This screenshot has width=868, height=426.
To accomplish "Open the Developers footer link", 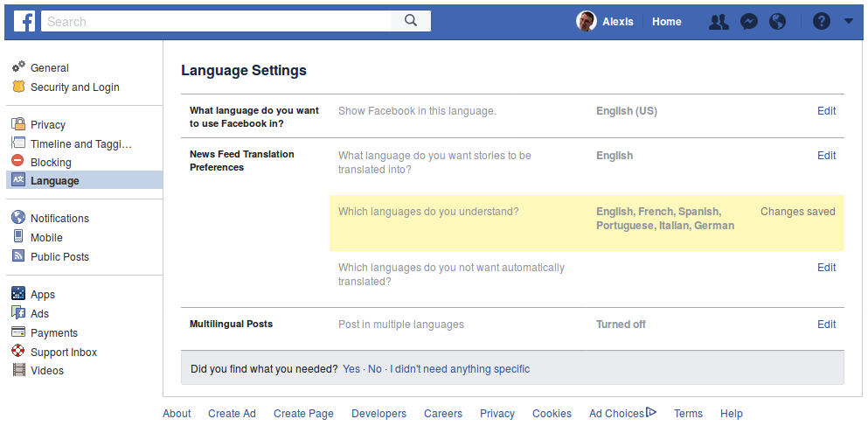I will point(378,413).
